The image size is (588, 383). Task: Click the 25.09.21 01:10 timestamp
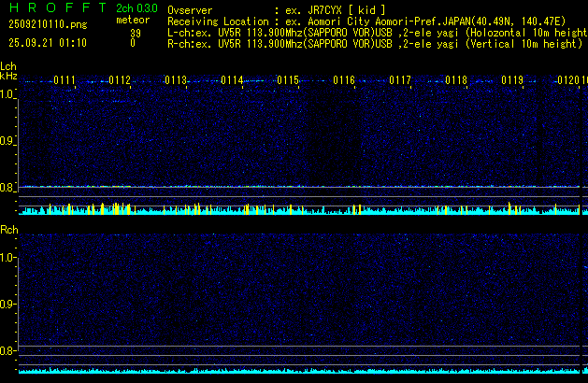pos(47,43)
